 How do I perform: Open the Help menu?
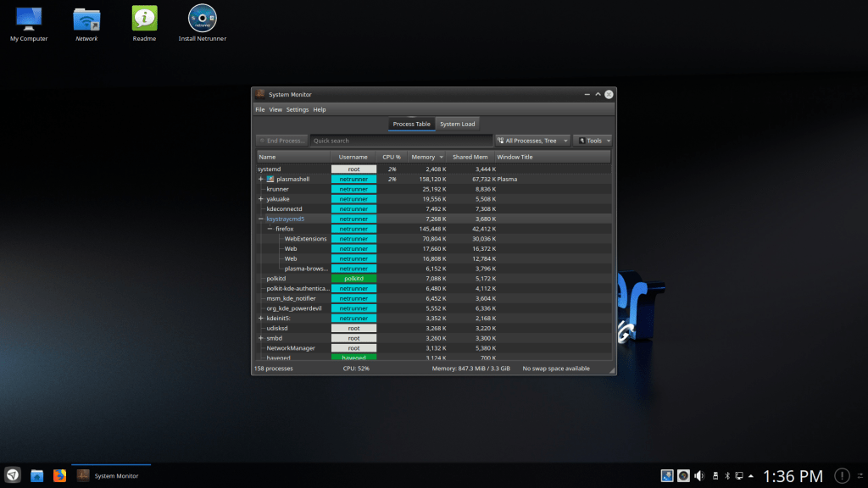point(320,109)
